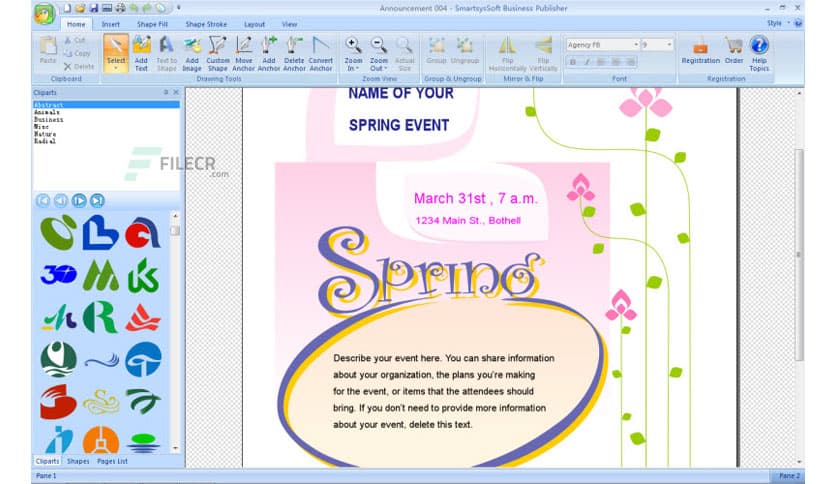Screen dimensions: 836x484
Task: Choose the Add Text tool
Action: [x=141, y=53]
